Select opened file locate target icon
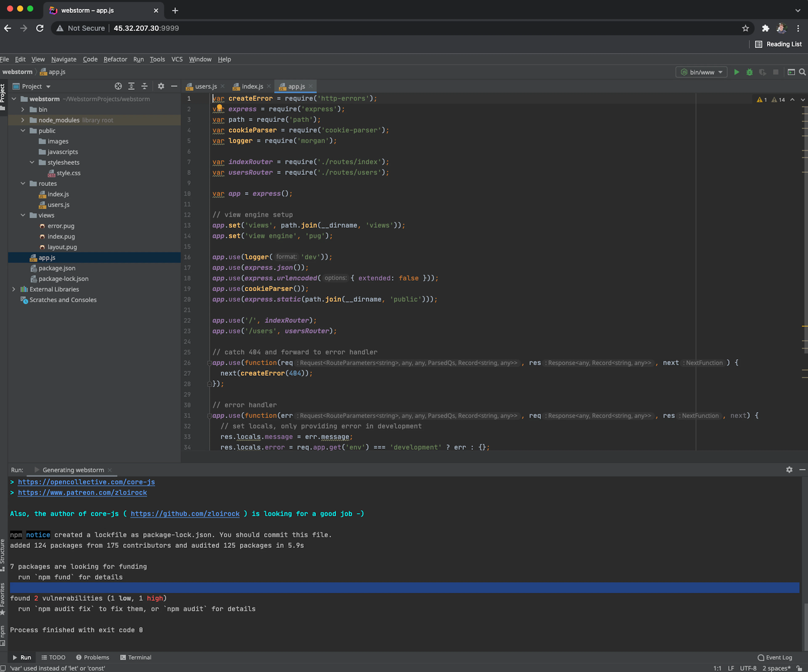The height and width of the screenshot is (672, 808). click(118, 86)
